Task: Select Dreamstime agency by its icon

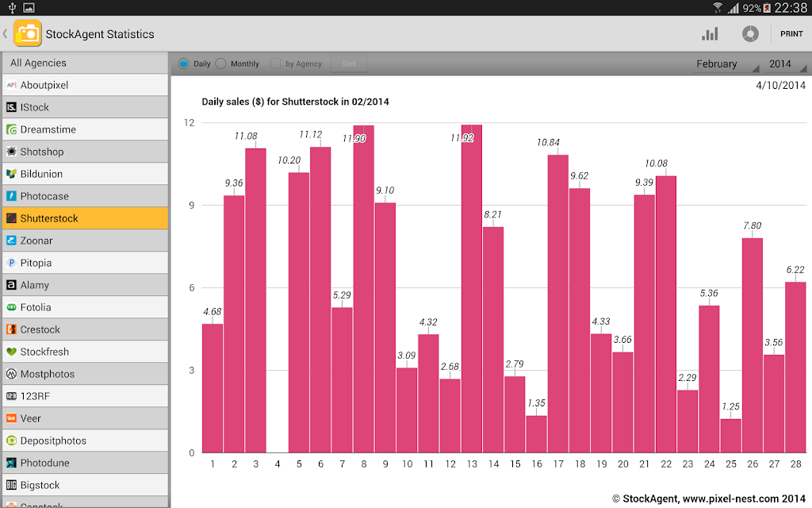Action: [11, 129]
